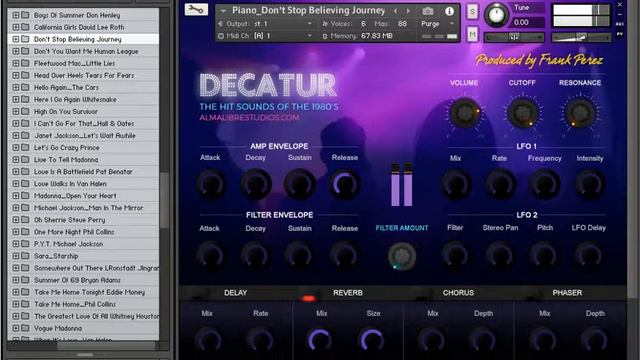The width and height of the screenshot is (640, 360).
Task: Click the main VOLUME knob
Action: 464,113
